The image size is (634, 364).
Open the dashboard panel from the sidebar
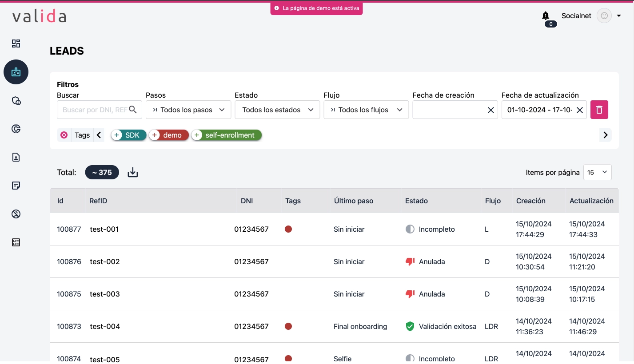click(x=16, y=44)
